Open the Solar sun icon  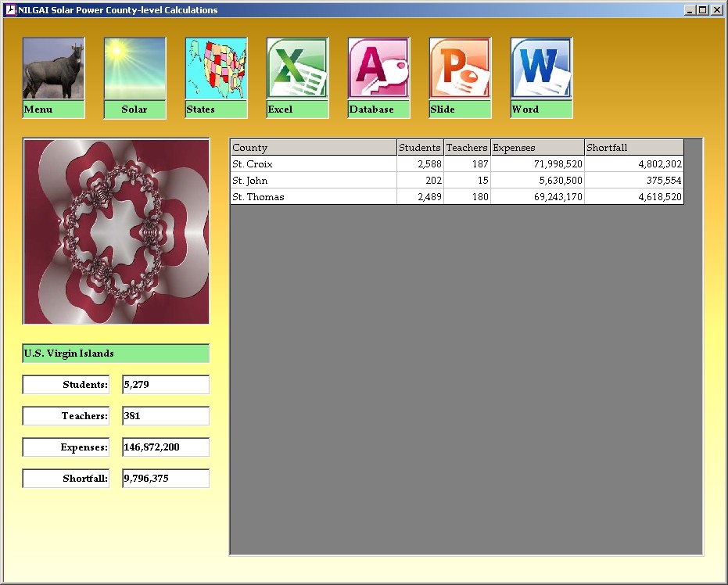(134, 70)
